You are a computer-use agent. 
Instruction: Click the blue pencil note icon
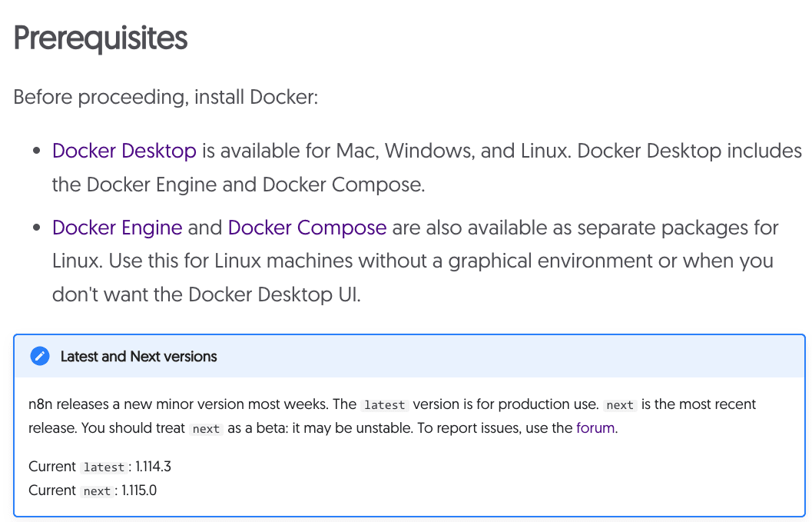pyautogui.click(x=39, y=357)
